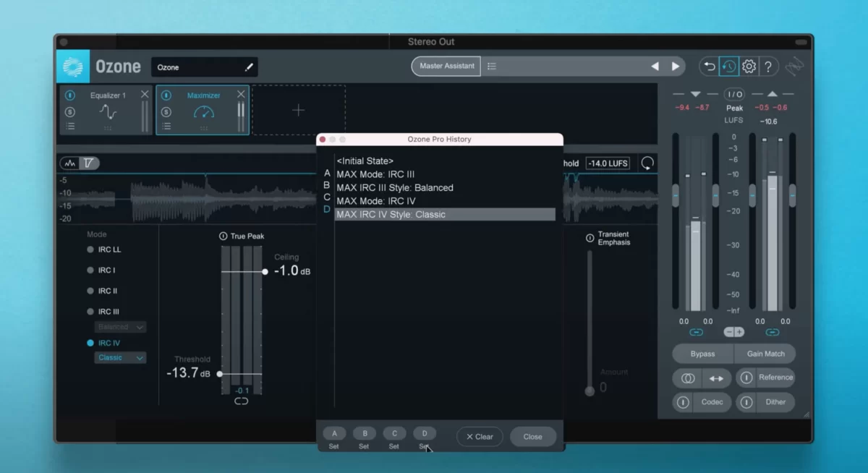The width and height of the screenshot is (868, 473).
Task: Go to previous preset with left arrow
Action: pyautogui.click(x=655, y=66)
